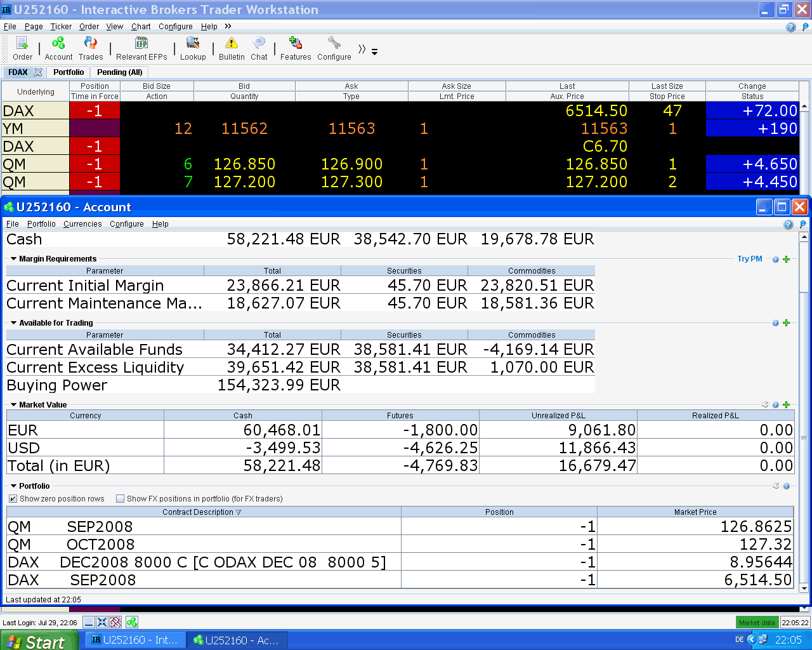Uncheck Show zero position rows
Viewport: 812px width, 650px height.
(x=13, y=499)
